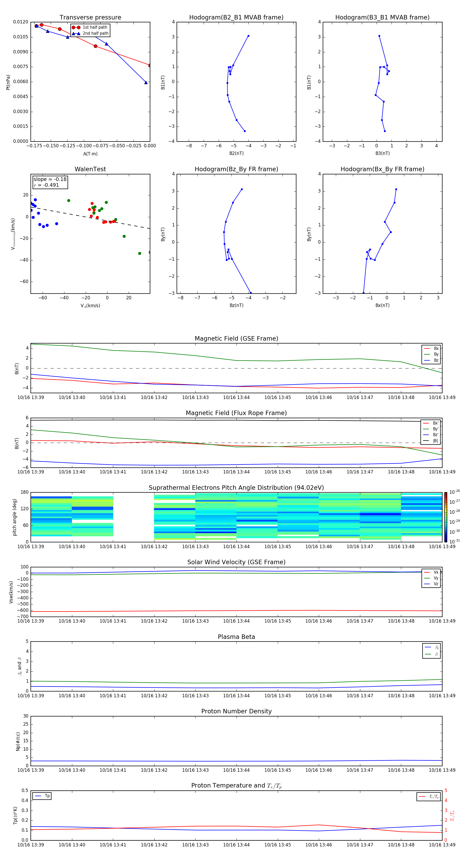473x868 pixels.
Task: Click the 'Vx' velocity legend entry
Action: pos(431,572)
